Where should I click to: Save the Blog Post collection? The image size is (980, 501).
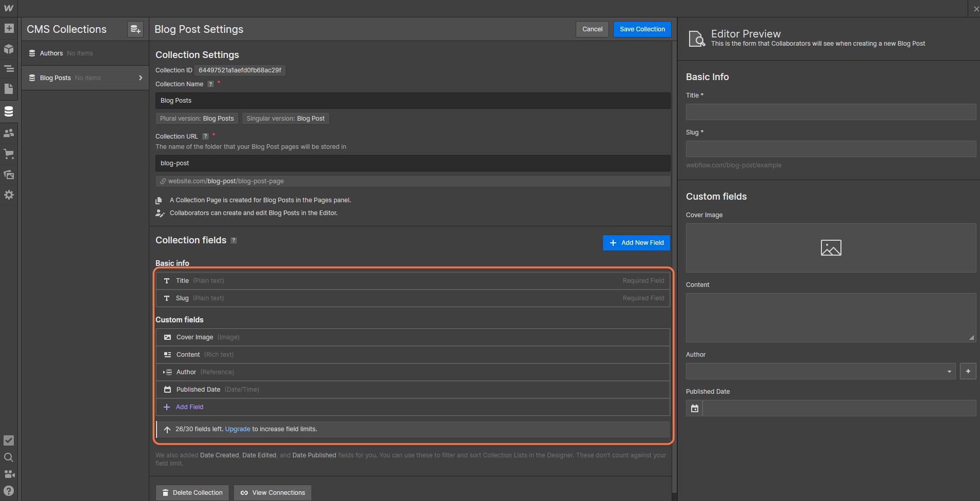[x=641, y=29]
